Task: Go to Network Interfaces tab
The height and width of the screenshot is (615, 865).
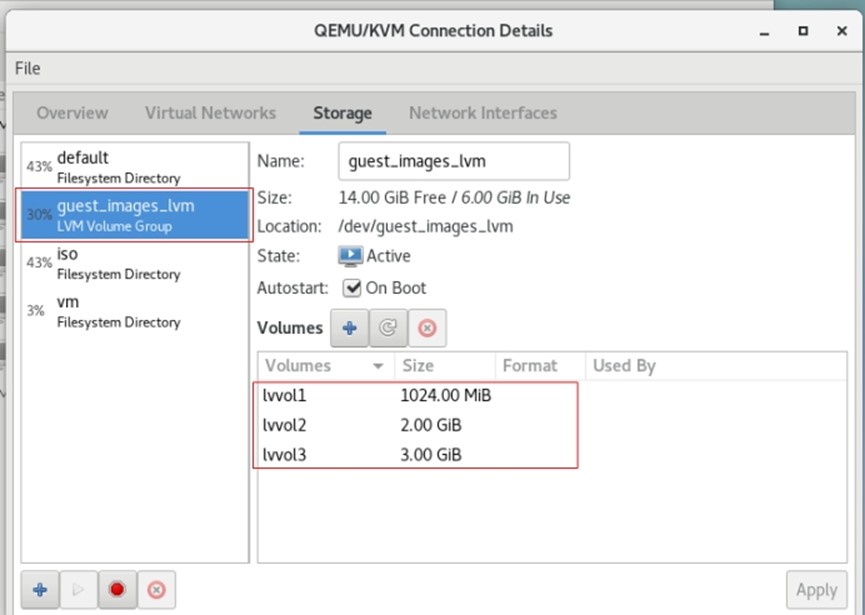Action: click(483, 113)
